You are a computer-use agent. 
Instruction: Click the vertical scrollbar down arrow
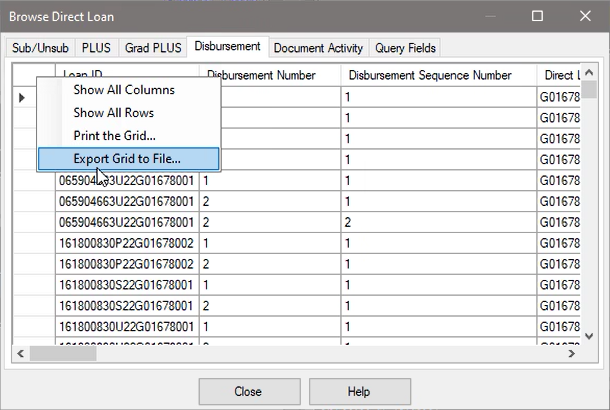point(590,337)
